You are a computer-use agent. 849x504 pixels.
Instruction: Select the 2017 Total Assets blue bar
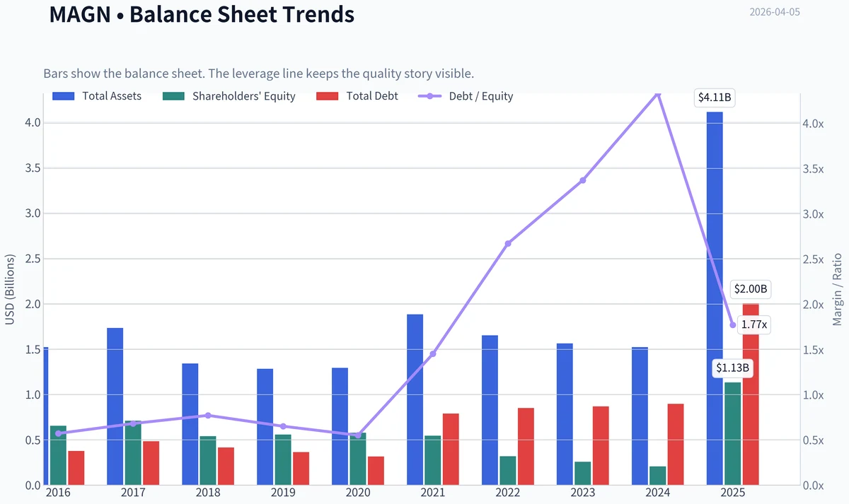click(x=115, y=406)
